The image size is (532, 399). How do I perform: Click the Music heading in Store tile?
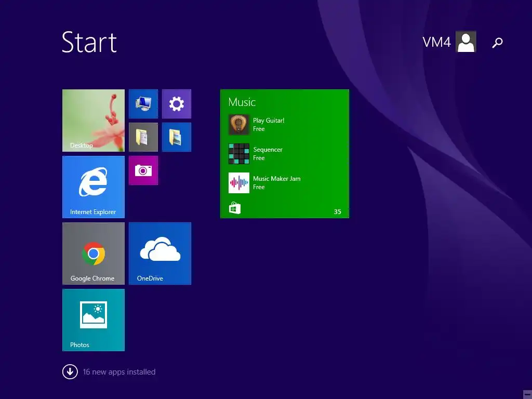(242, 102)
